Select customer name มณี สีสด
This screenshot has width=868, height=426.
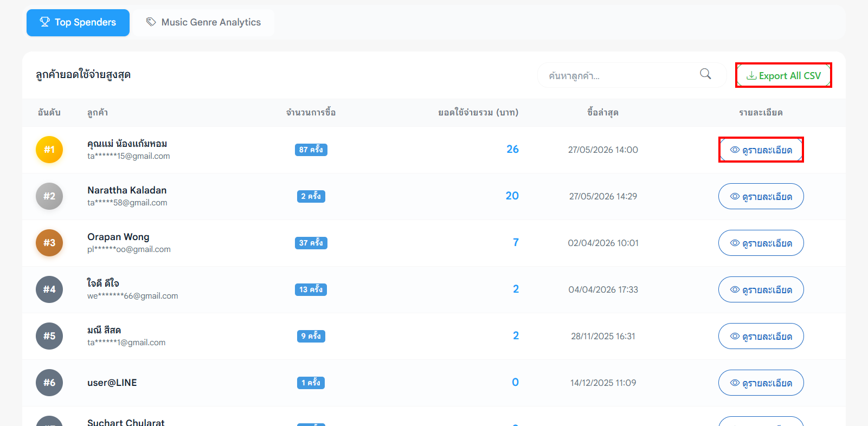pos(104,330)
